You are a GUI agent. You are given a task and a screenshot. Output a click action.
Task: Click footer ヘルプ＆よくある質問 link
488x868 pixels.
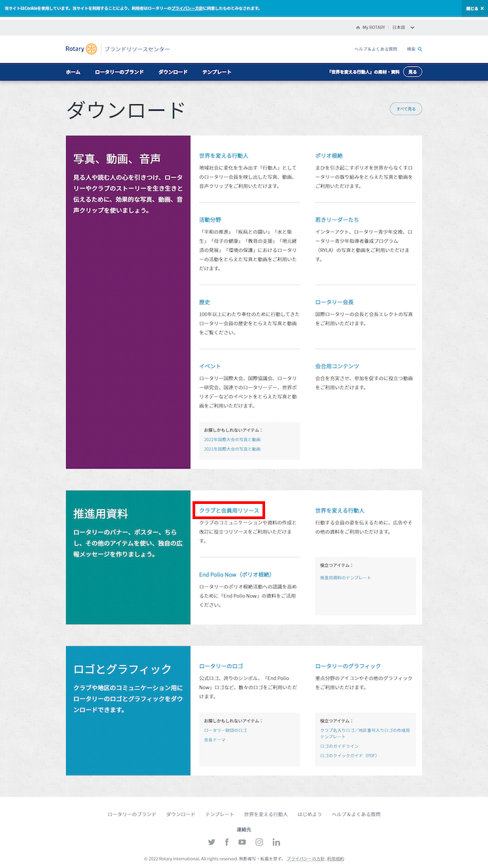coord(356,815)
